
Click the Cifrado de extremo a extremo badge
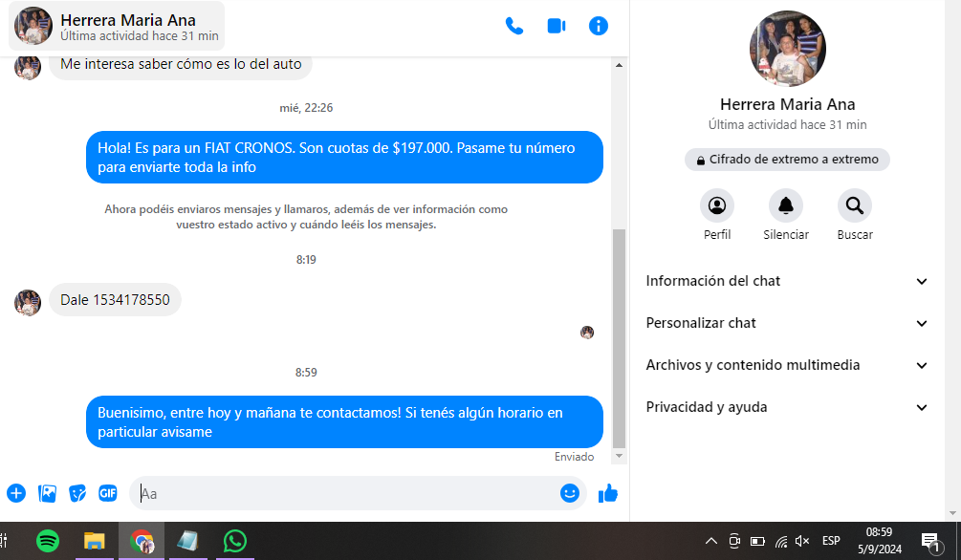[787, 160]
